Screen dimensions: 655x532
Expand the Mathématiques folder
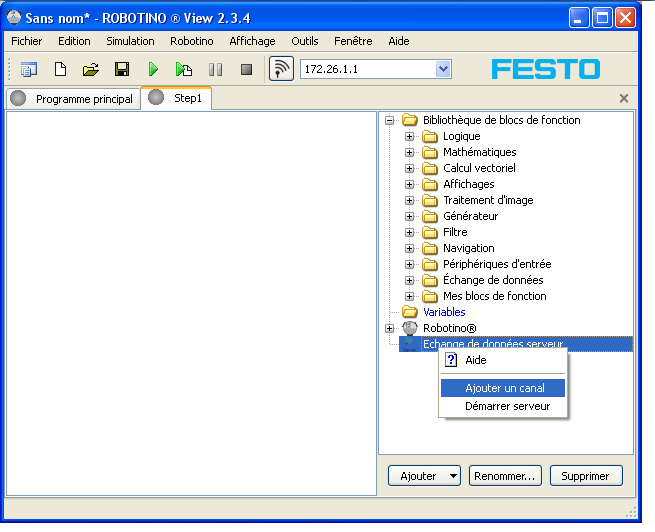(409, 152)
